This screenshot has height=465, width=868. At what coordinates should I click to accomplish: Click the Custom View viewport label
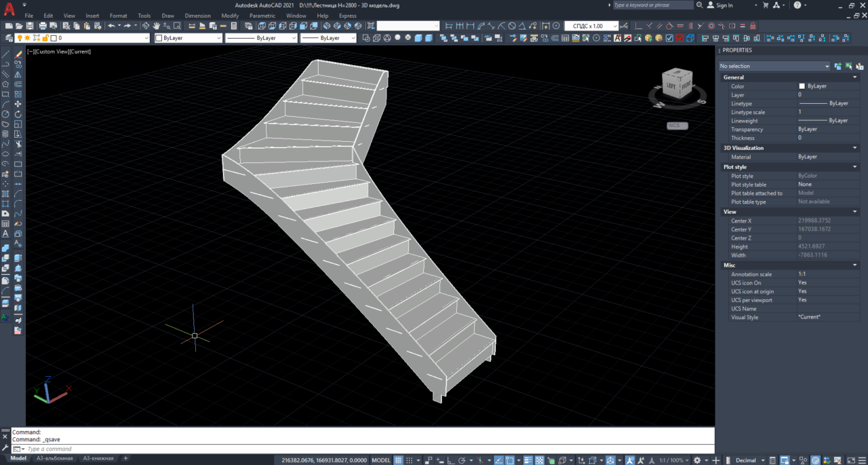click(x=52, y=52)
